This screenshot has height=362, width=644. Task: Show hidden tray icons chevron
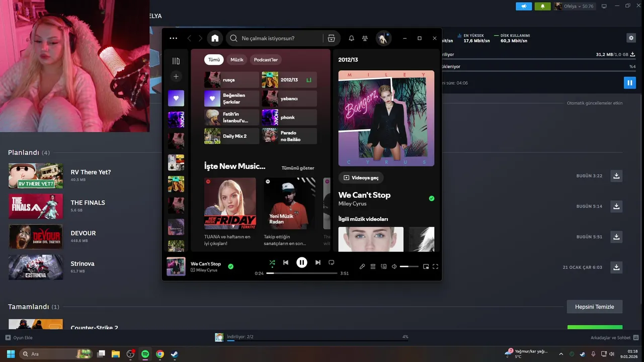561,354
